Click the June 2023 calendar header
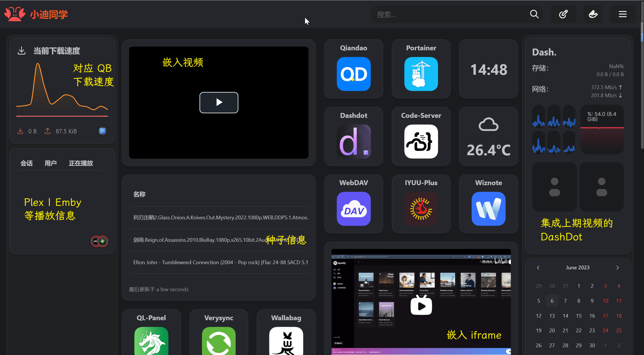 click(x=578, y=268)
